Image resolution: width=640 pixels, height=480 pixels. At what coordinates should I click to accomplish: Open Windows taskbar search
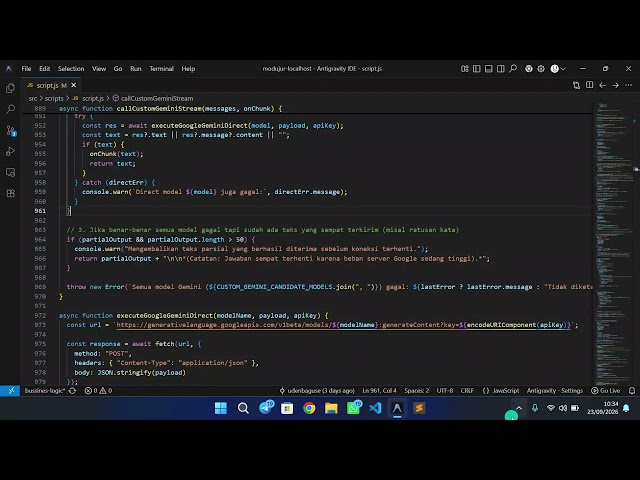coord(243,408)
